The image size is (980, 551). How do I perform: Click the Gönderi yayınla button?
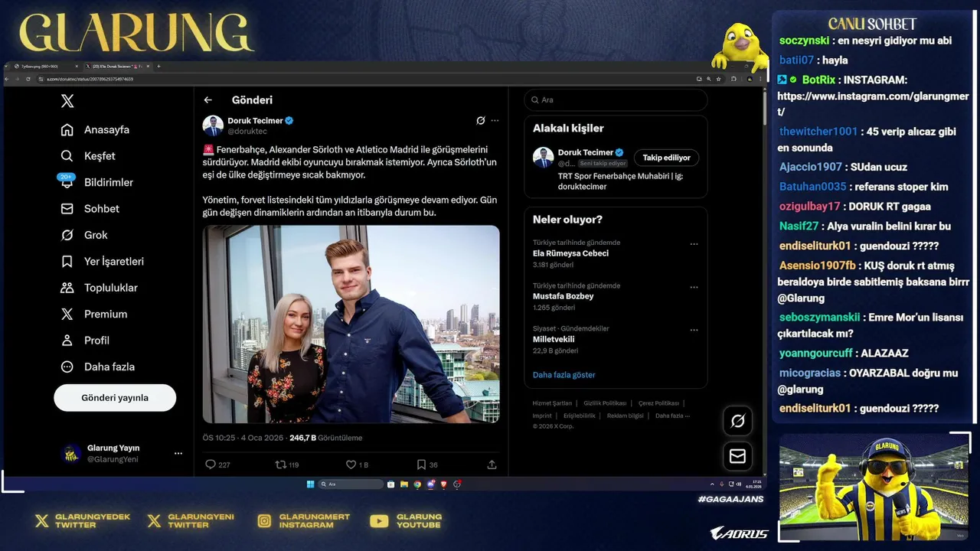(115, 398)
